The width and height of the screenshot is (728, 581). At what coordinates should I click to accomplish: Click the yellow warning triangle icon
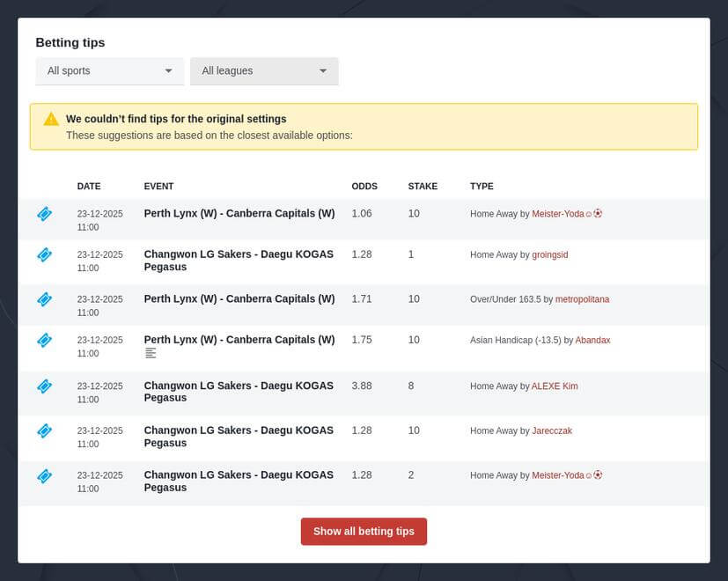point(51,119)
